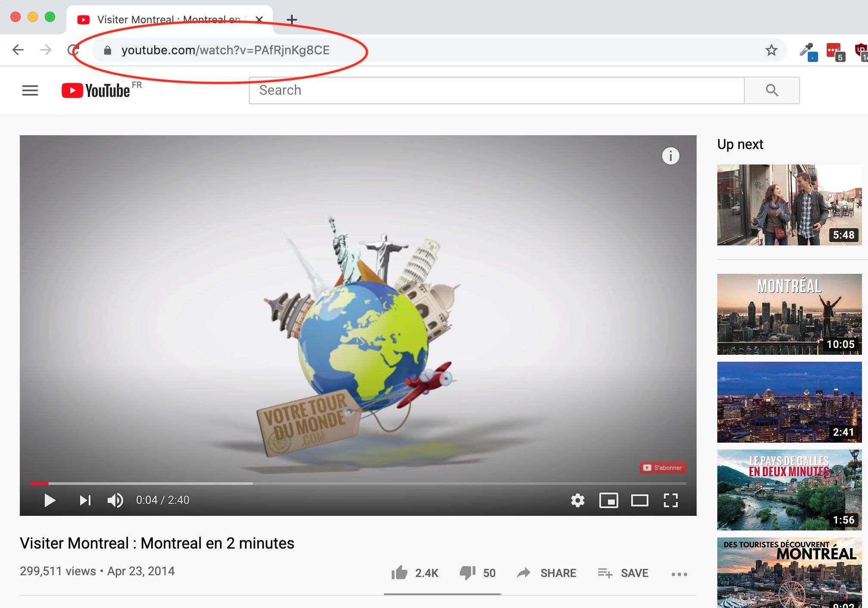Toggle theater mode view
Viewport: 868px width, 608px height.
point(639,500)
